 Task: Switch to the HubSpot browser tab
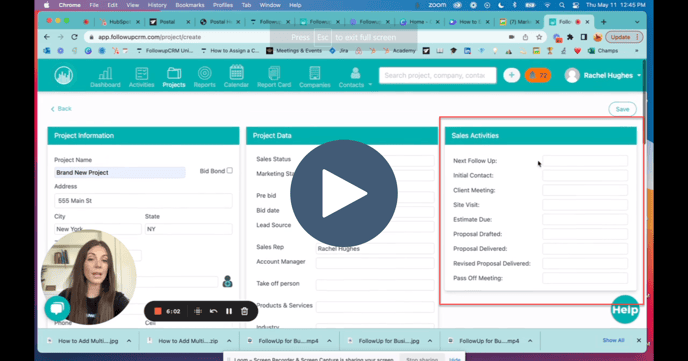119,22
